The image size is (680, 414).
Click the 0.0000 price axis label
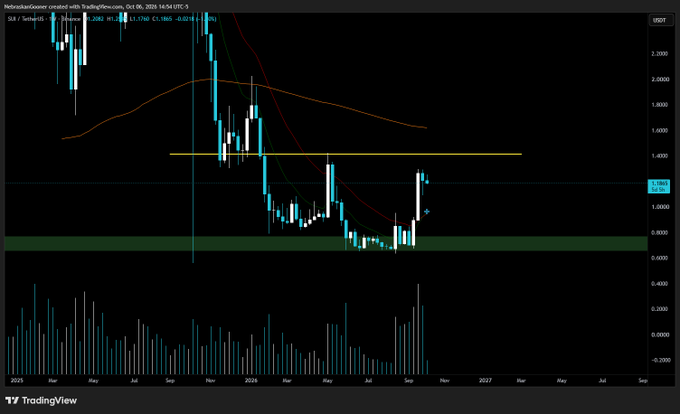click(660, 335)
